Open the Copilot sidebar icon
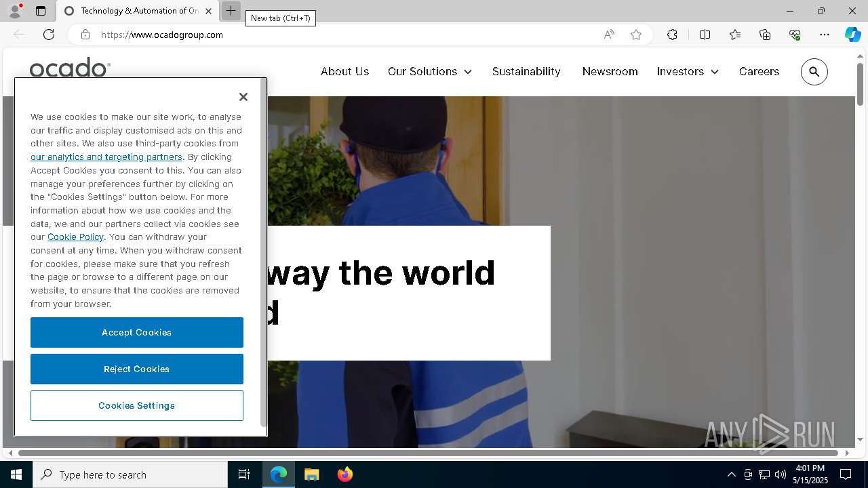 pyautogui.click(x=853, y=35)
